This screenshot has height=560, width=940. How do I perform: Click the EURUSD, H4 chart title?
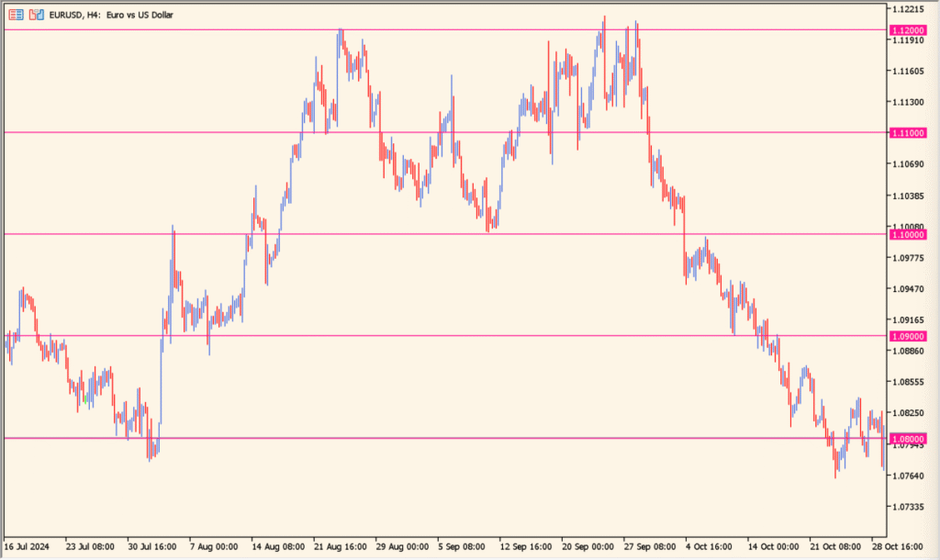click(103, 15)
